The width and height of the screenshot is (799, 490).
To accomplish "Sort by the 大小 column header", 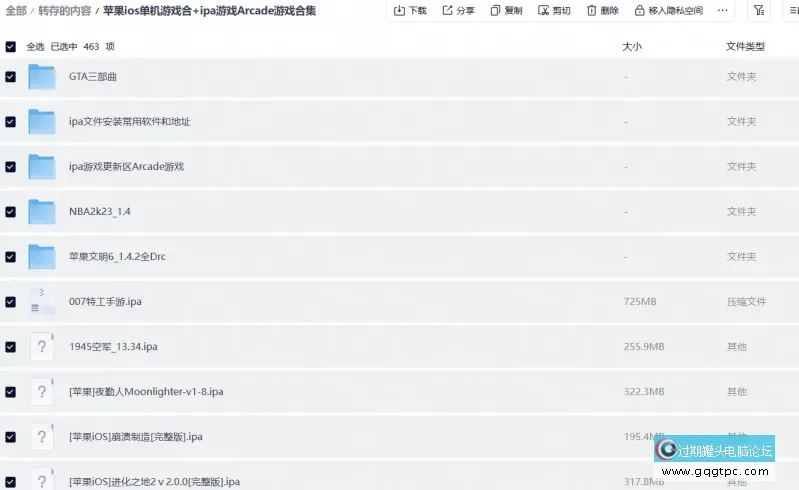I will pyautogui.click(x=632, y=46).
